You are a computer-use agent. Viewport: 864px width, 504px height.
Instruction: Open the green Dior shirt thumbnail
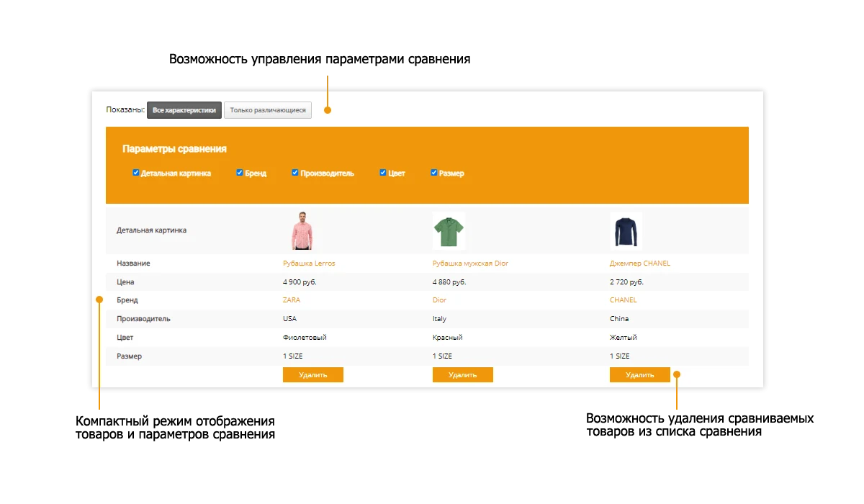(449, 230)
